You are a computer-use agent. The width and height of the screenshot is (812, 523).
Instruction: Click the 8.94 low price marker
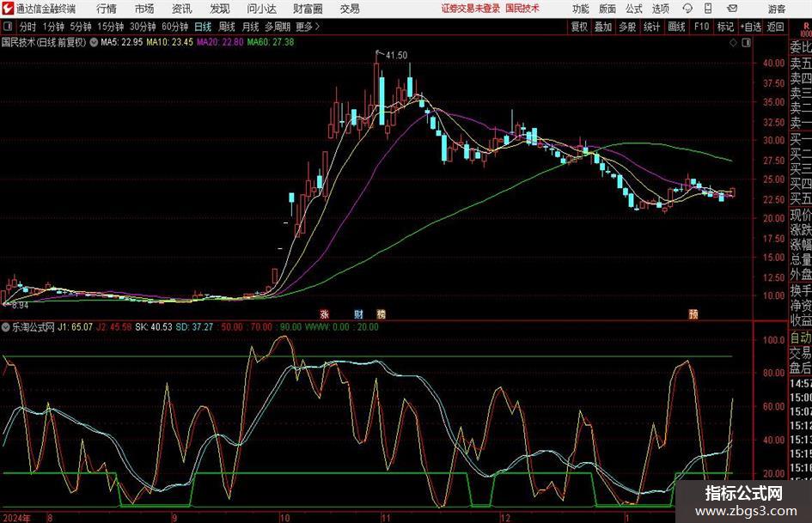(x=20, y=305)
